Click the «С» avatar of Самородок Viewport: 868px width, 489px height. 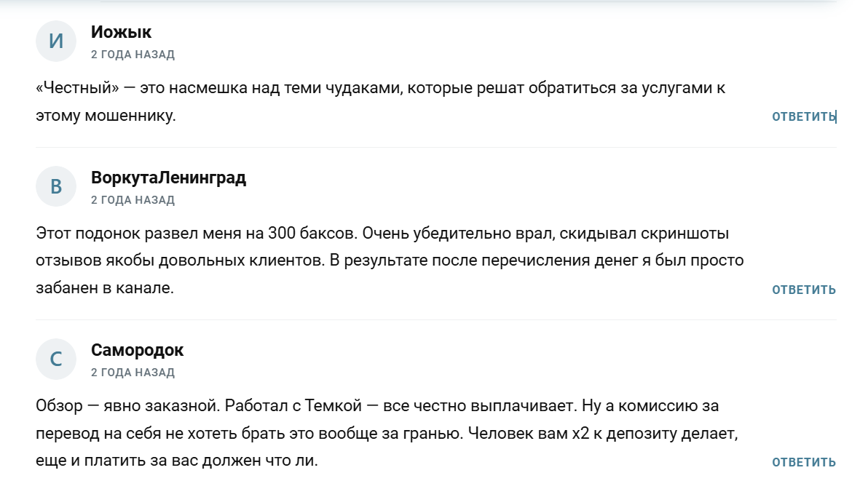click(56, 359)
